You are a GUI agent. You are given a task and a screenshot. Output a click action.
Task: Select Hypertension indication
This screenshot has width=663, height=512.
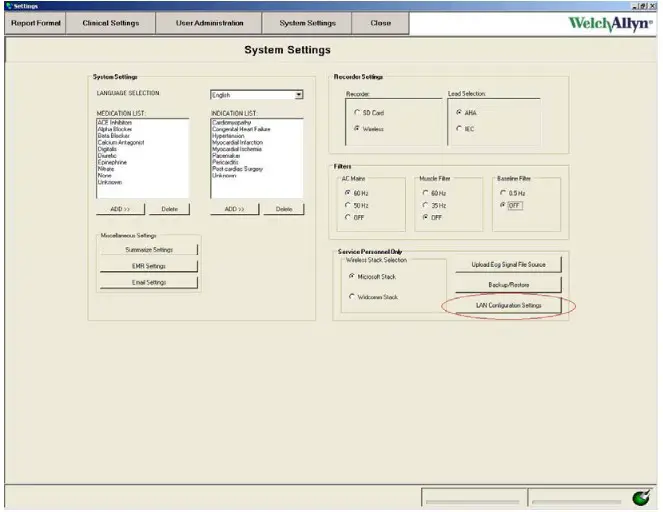(x=228, y=136)
